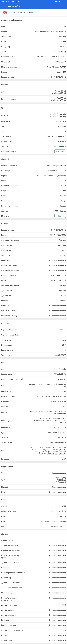Viewport: 67px width, 644px height.
Task: Tap the Процессор mt6765 row
Action: click(33, 47)
